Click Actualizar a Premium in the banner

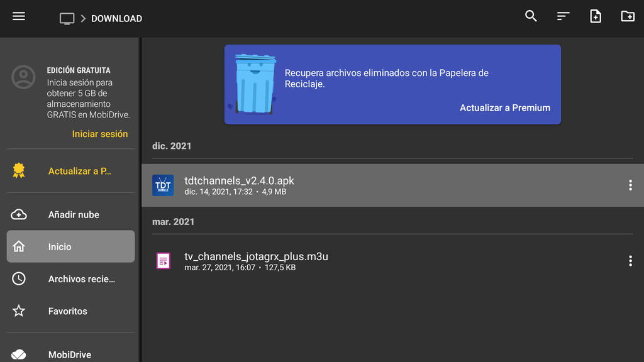coord(505,107)
